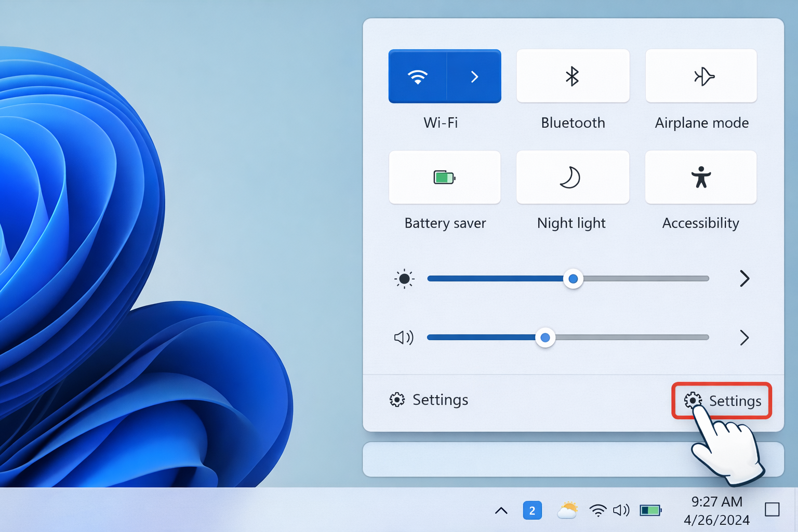Click the volume slider handle

(x=545, y=338)
